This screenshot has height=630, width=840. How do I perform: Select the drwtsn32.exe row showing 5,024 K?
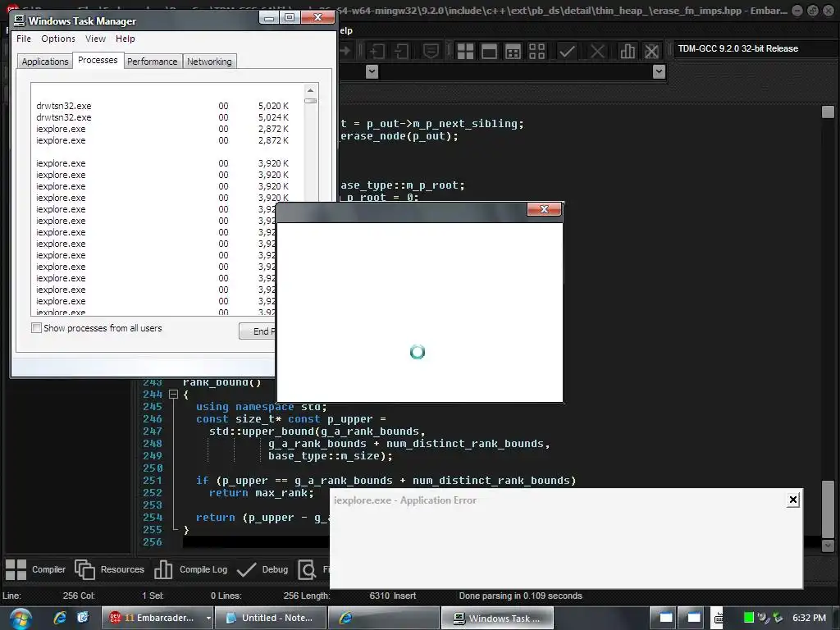click(x=163, y=117)
